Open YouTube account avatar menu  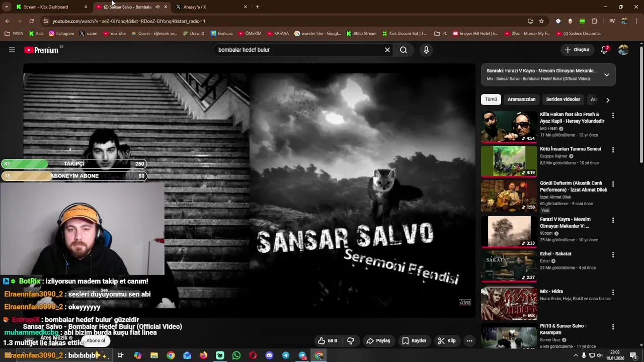coord(623,50)
